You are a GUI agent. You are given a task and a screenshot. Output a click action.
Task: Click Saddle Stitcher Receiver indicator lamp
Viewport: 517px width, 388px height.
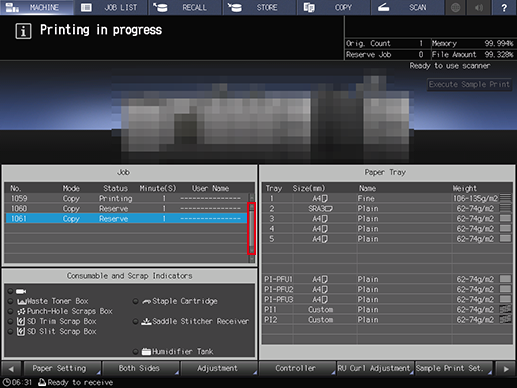(x=135, y=322)
